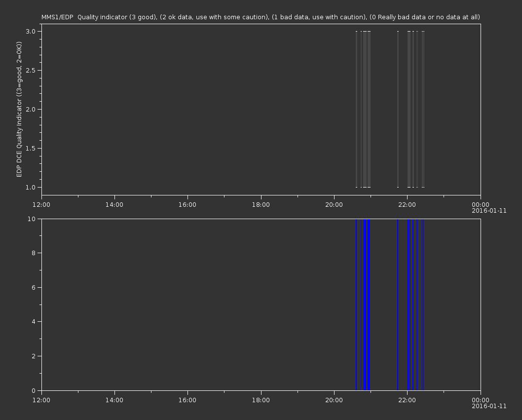Click the 0 tick label on bottom plot
The height and width of the screenshot is (420, 522).
coord(34,390)
